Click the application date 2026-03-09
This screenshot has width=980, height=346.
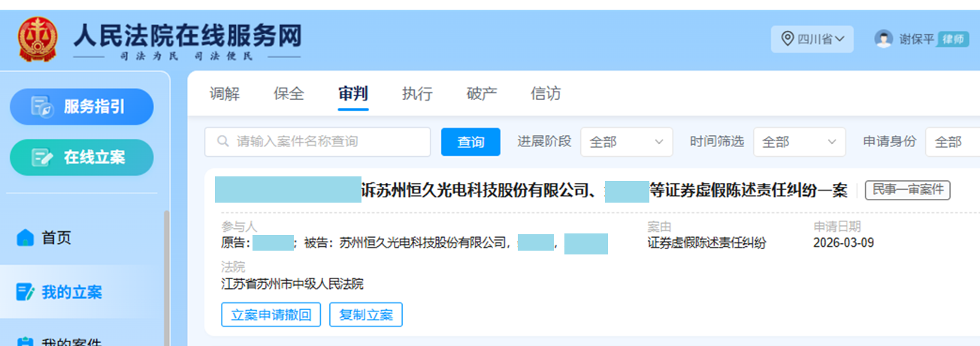843,243
